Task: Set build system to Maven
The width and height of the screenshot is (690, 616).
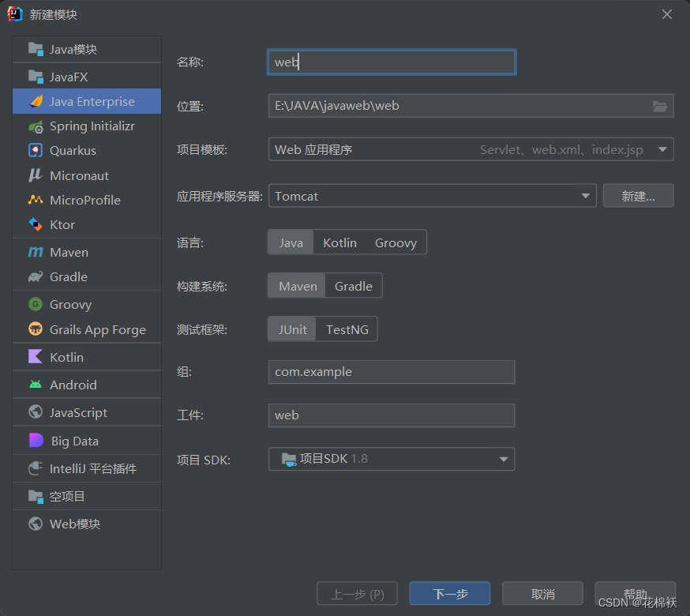Action: coord(298,286)
